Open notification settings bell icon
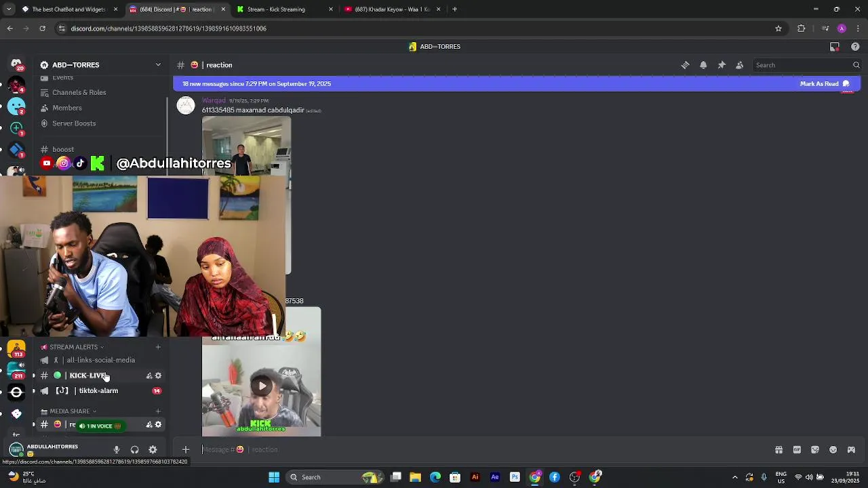 703,65
